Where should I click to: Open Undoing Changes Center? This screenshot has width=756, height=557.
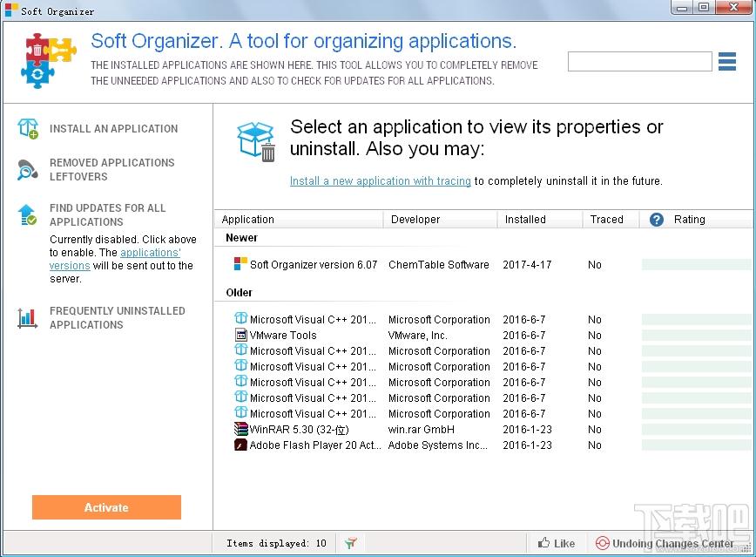pyautogui.click(x=672, y=543)
